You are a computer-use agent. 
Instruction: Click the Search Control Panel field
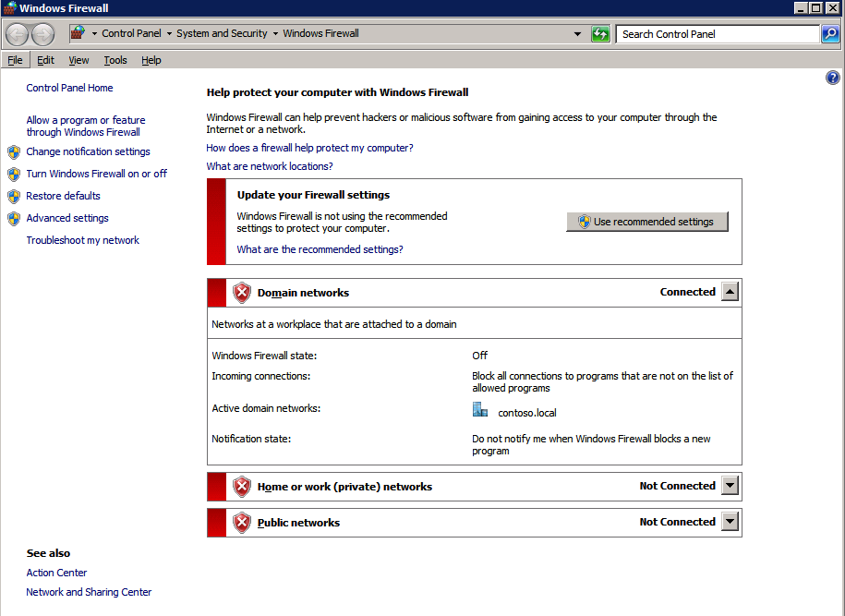pyautogui.click(x=718, y=34)
